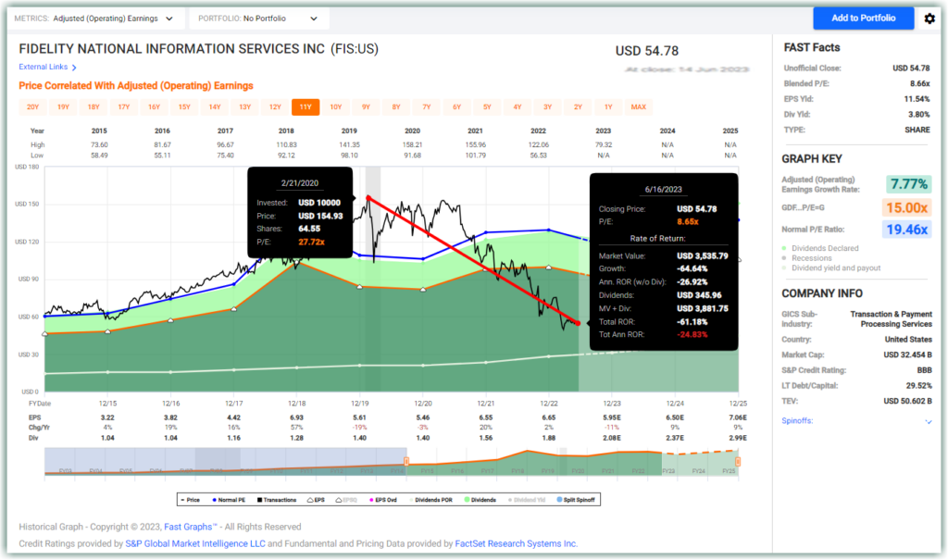Image resolution: width=948 pixels, height=560 pixels.
Task: Open the Fast Graphs copyright link
Action: [x=191, y=527]
